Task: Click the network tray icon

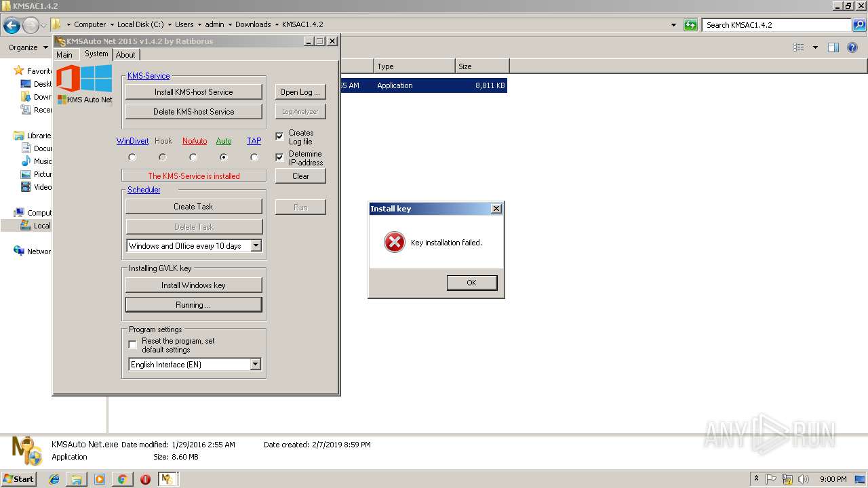Action: click(x=787, y=479)
